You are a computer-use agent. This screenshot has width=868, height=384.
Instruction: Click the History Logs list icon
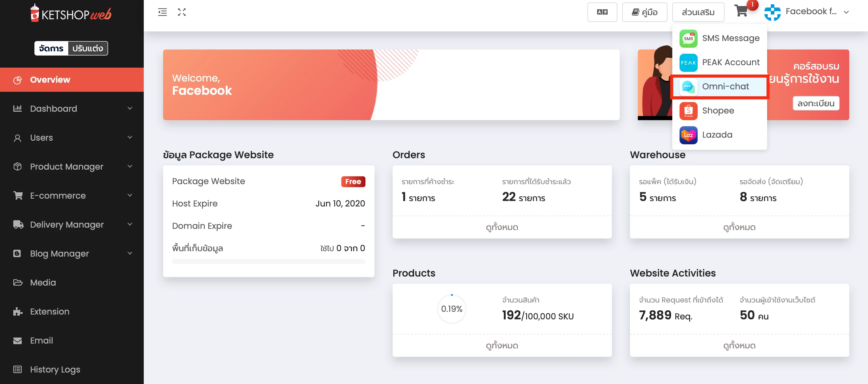click(18, 370)
